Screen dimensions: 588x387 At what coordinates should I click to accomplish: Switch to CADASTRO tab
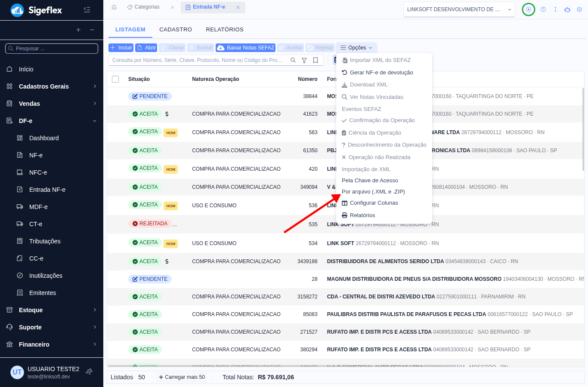click(176, 30)
